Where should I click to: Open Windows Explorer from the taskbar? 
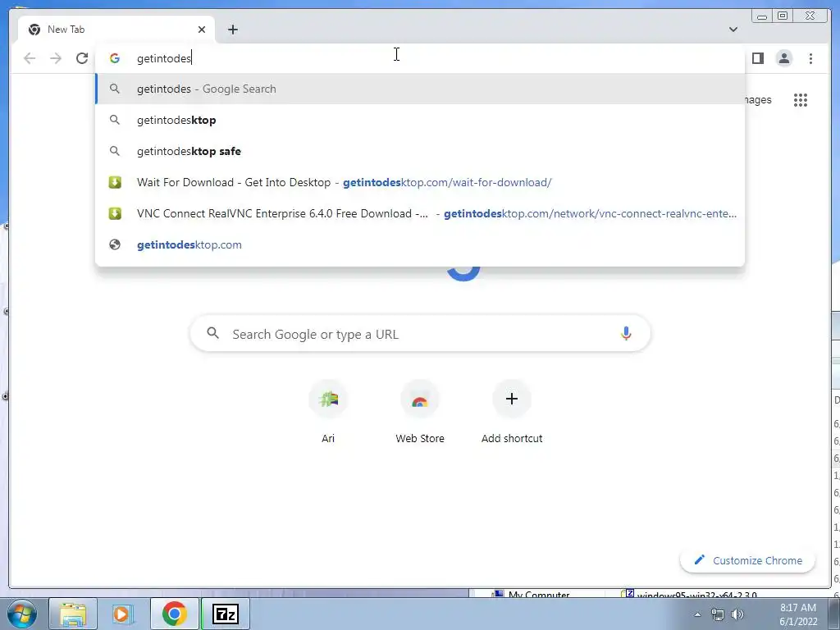[x=73, y=614]
